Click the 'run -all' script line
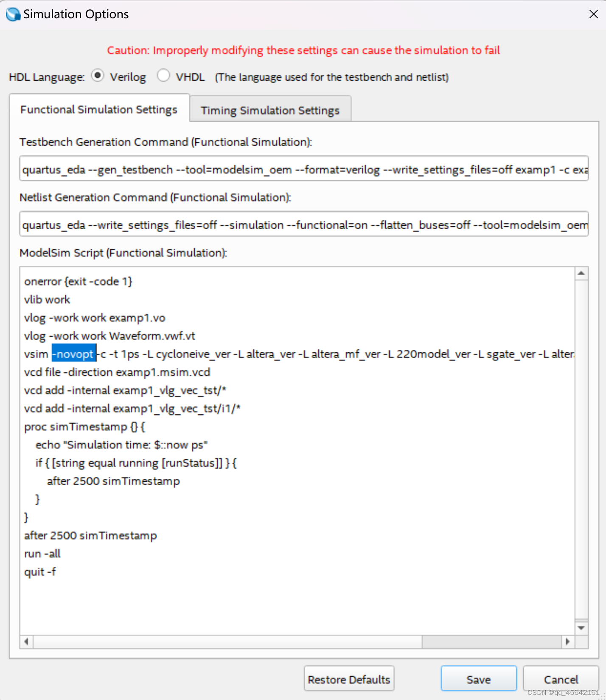606x700 pixels. 42,554
